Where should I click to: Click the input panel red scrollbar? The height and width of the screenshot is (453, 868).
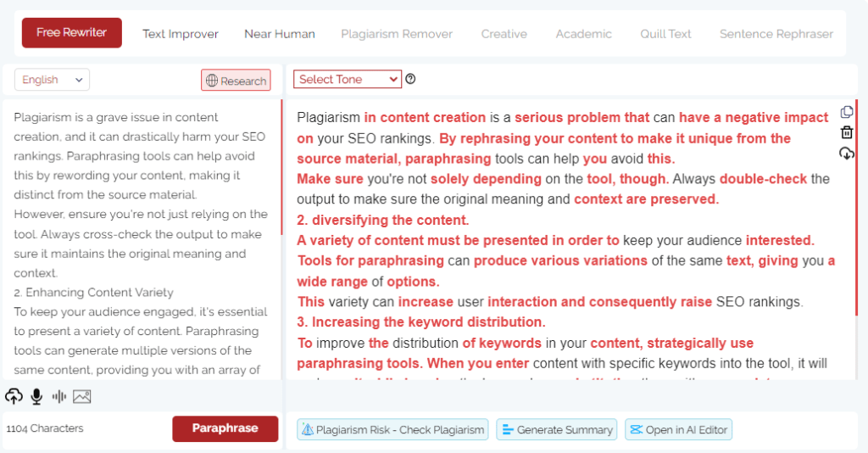tap(281, 167)
